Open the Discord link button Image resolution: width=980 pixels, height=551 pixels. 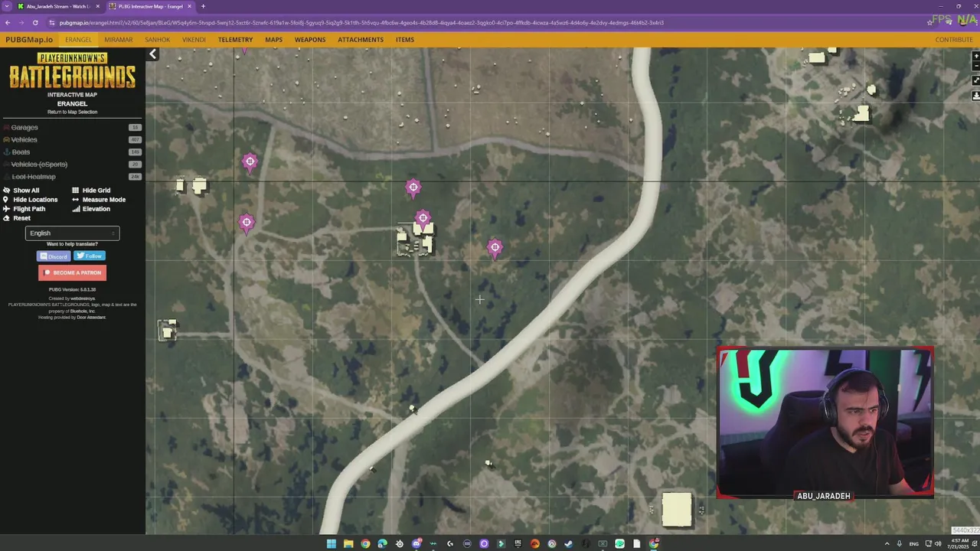[x=54, y=256]
